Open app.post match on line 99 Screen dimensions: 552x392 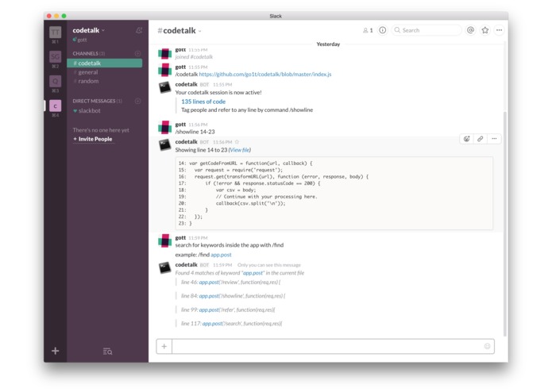click(209, 309)
